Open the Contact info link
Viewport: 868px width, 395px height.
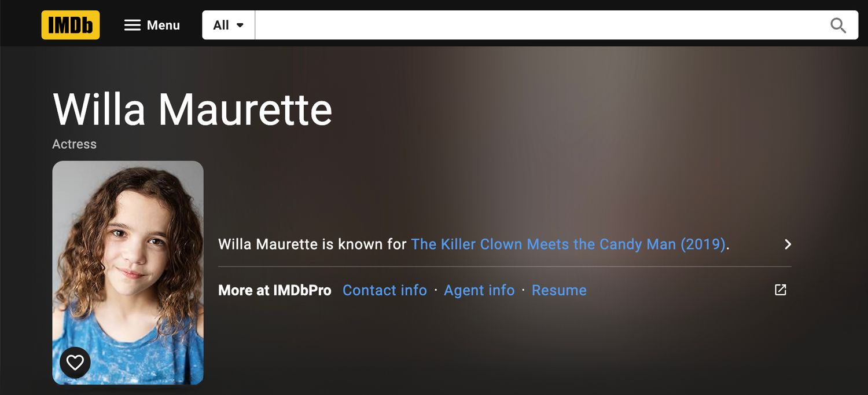click(x=384, y=290)
